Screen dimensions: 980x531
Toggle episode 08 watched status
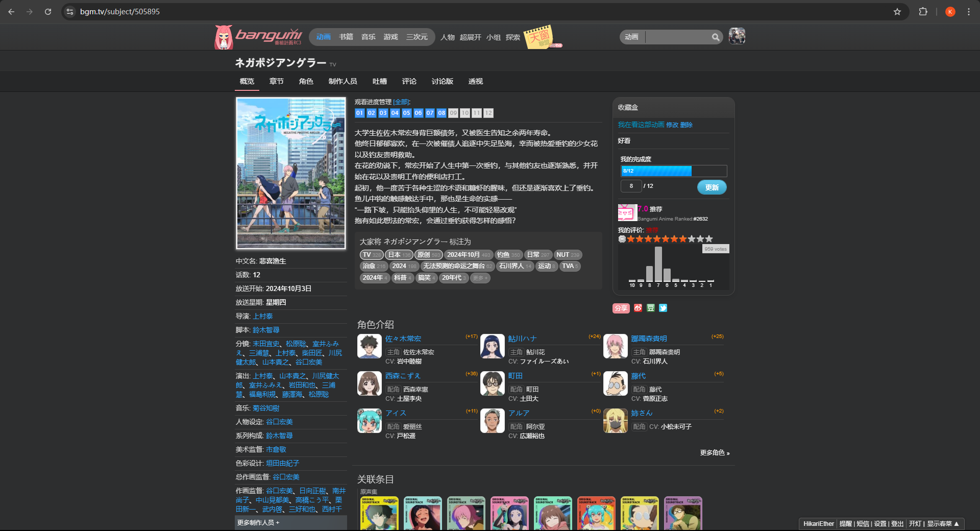(x=442, y=113)
